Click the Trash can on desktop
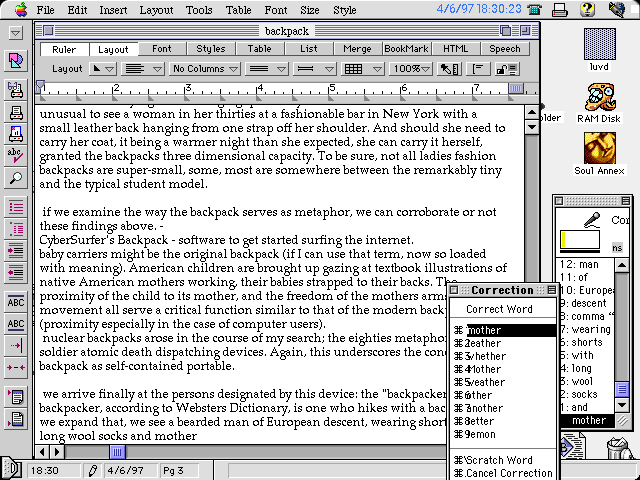 [x=618, y=449]
